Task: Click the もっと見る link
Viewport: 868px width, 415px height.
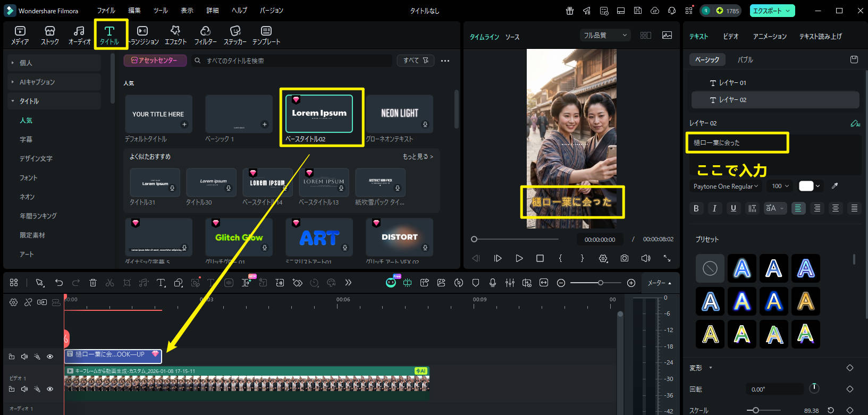Action: point(418,157)
